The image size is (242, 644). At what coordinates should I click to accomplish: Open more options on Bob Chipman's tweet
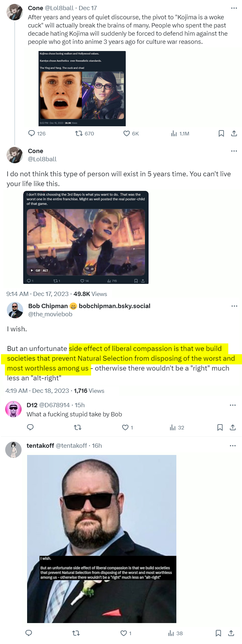click(x=234, y=306)
